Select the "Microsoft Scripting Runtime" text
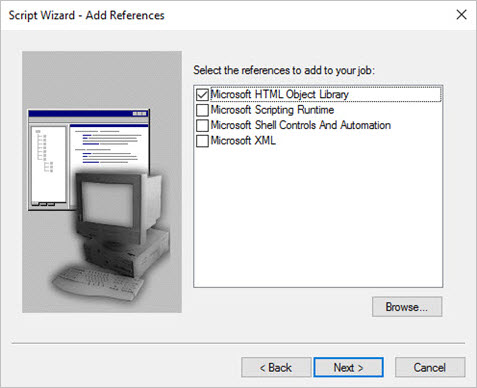The width and height of the screenshot is (477, 388). [x=272, y=110]
